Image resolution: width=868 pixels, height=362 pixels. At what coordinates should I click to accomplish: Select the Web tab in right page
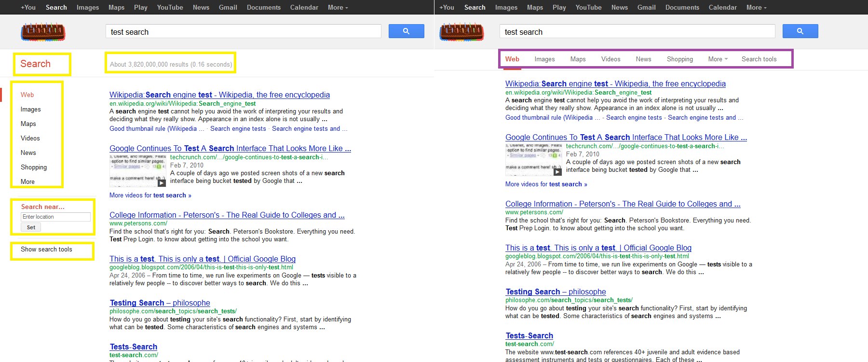coord(512,59)
